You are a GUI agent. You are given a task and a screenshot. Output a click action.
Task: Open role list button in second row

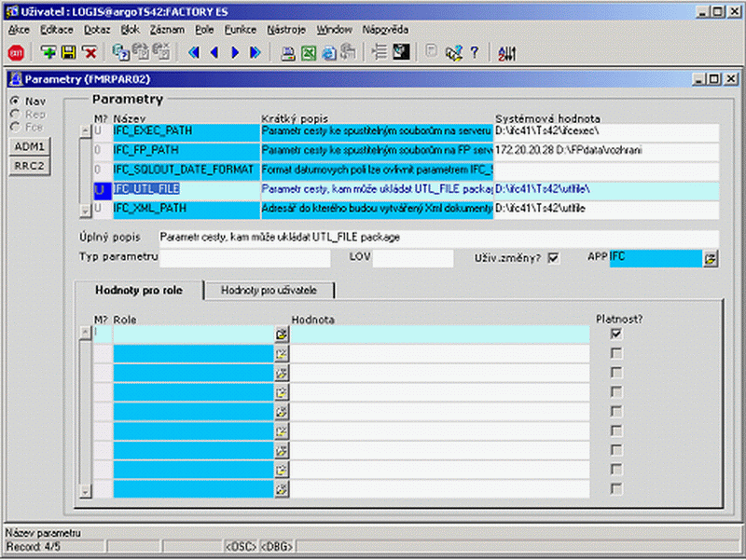coord(282,354)
